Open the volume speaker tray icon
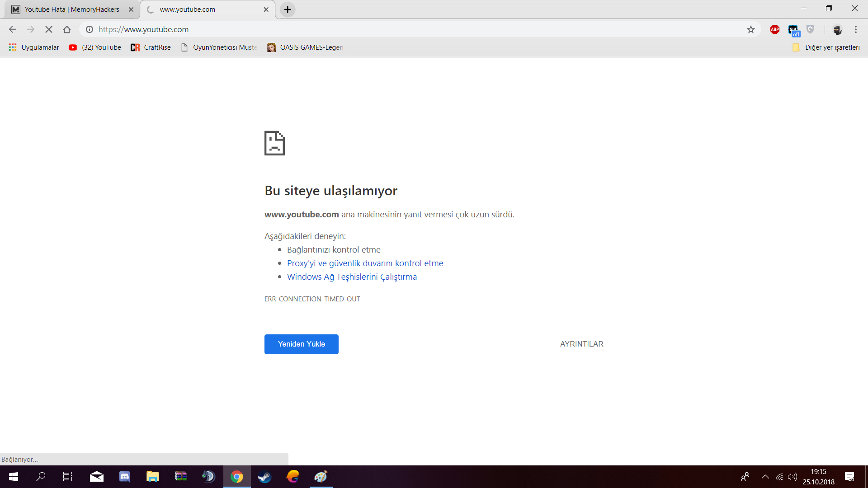The height and width of the screenshot is (488, 868). click(x=793, y=477)
